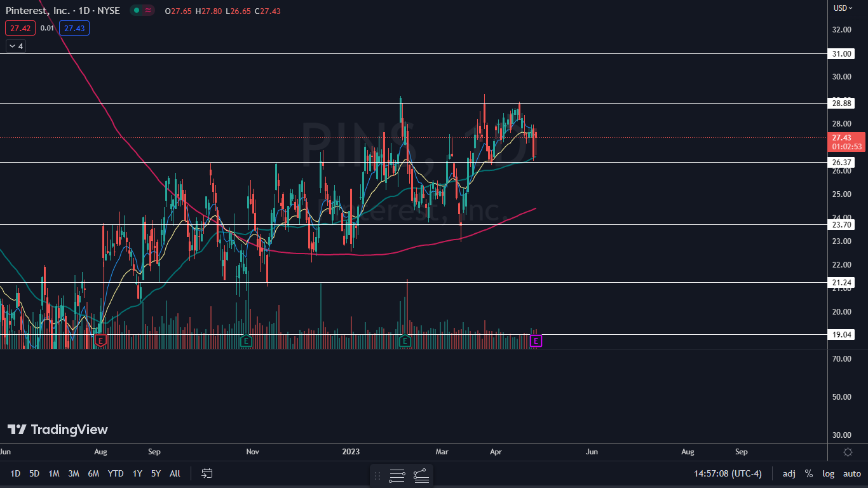The image size is (868, 488).
Task: Click the 26.37 horizontal line price label
Action: pos(842,162)
